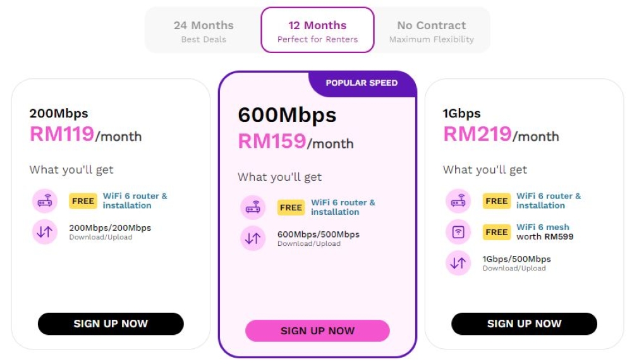Switch to the 24 Months Best Deals tab
This screenshot has width=632, height=364.
204,31
